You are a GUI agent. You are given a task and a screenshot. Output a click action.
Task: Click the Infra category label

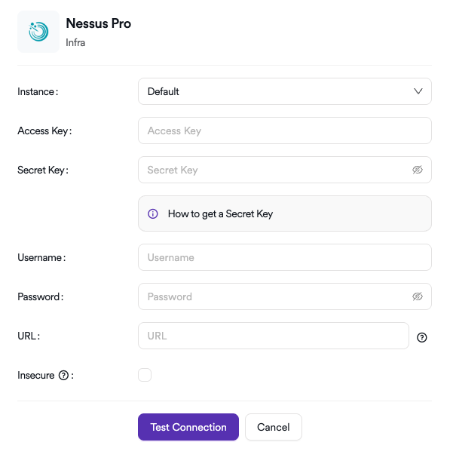(x=75, y=43)
